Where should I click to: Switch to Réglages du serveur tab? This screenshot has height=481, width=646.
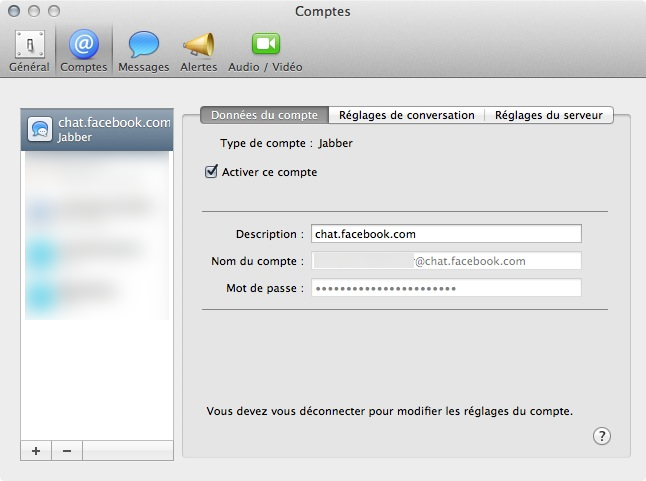click(549, 115)
